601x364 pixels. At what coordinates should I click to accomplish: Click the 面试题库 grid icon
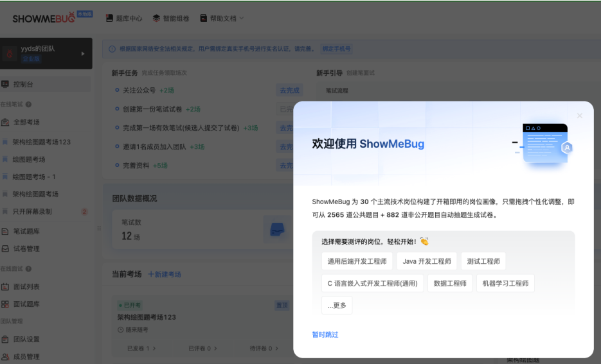pos(5,304)
